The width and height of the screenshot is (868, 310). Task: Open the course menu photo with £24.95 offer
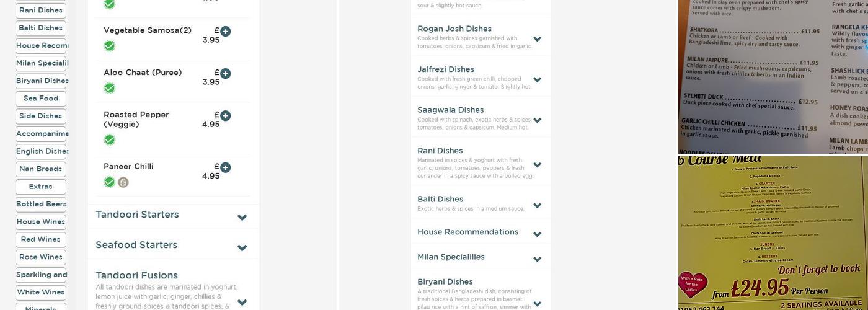773,233
